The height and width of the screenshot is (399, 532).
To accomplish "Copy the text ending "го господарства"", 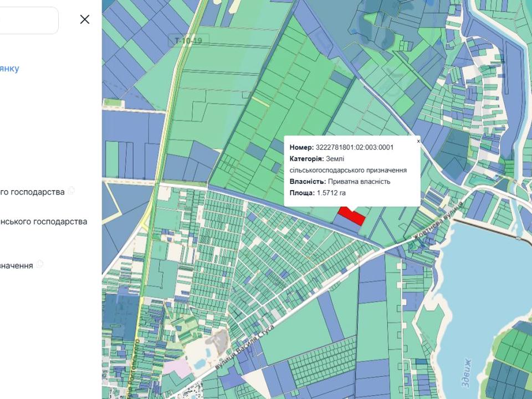I will point(71,191).
